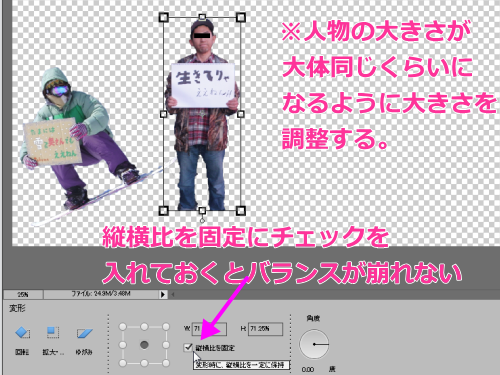Screen dimensions: 500x375
Task: Open status bar info arrow menu
Action: (x=163, y=294)
